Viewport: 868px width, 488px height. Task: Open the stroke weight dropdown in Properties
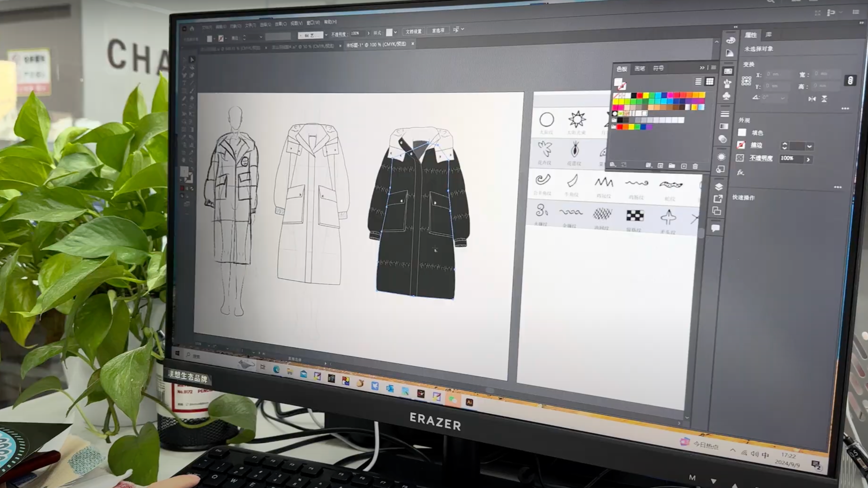[809, 147]
